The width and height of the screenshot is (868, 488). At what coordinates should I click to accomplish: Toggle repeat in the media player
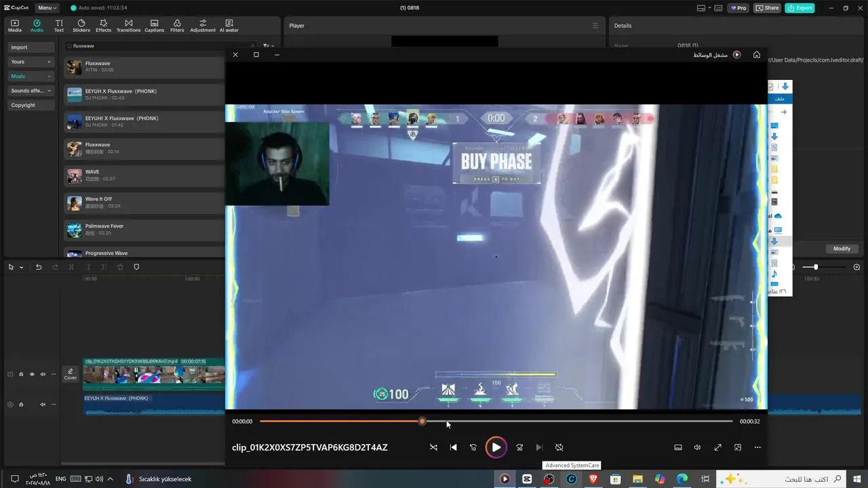[559, 447]
